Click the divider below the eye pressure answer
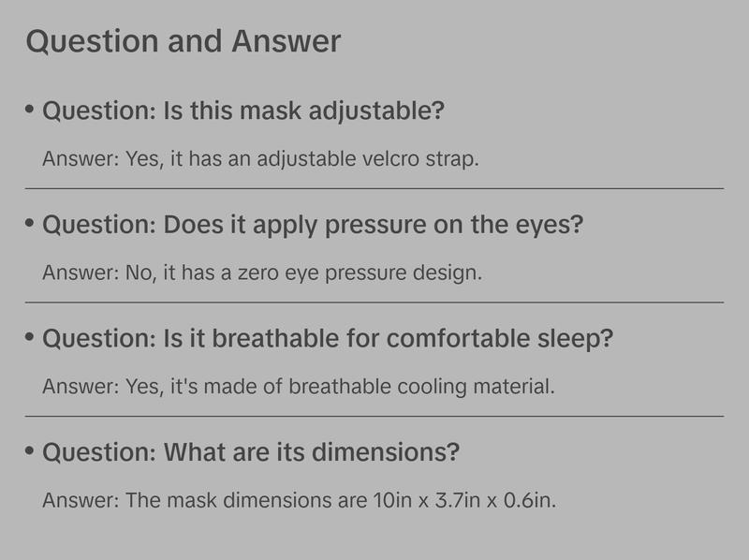Viewport: 749px width, 560px height. pyautogui.click(x=374, y=302)
